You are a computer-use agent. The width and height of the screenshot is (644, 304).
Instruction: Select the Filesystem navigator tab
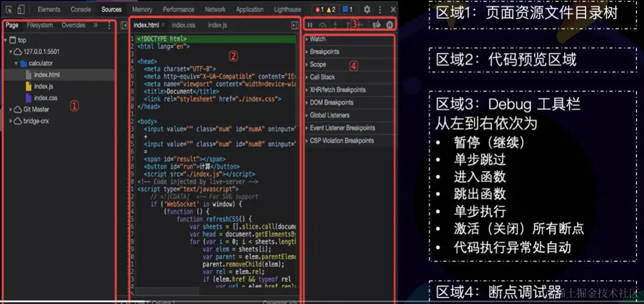click(40, 25)
